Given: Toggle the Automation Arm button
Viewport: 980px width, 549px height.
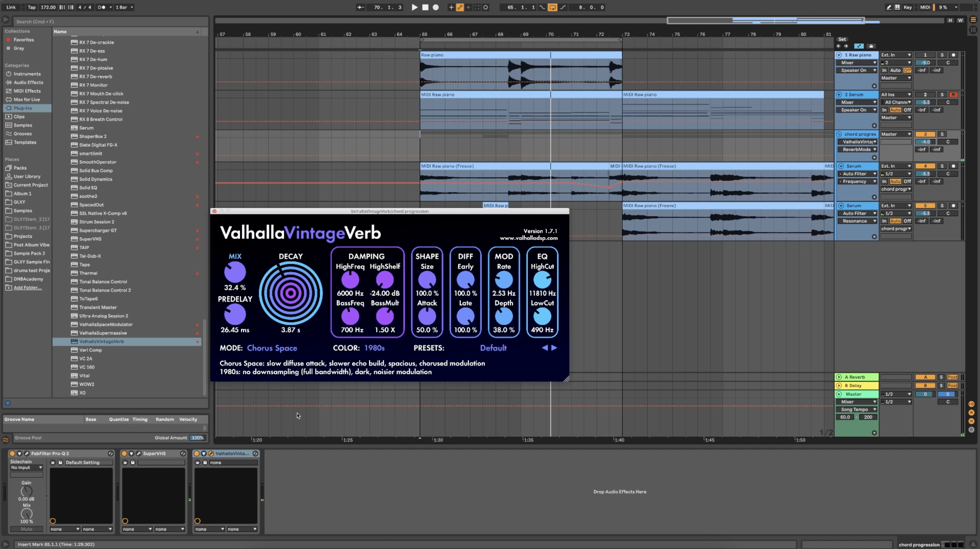Looking at the screenshot, I should point(460,7).
